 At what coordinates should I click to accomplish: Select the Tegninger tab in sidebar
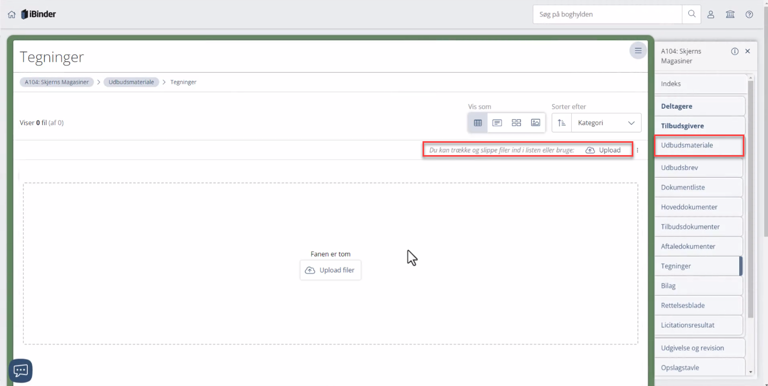pyautogui.click(x=699, y=266)
